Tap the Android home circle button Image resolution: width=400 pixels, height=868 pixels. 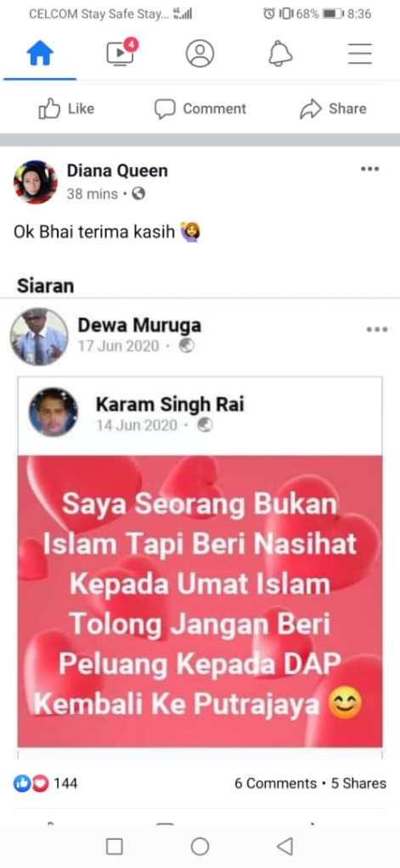coord(200,846)
